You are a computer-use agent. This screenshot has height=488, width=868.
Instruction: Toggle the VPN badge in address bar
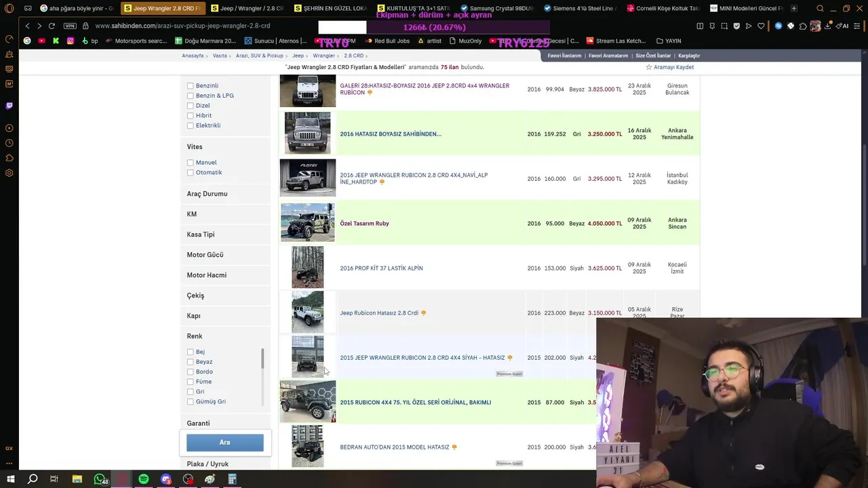[x=70, y=26]
